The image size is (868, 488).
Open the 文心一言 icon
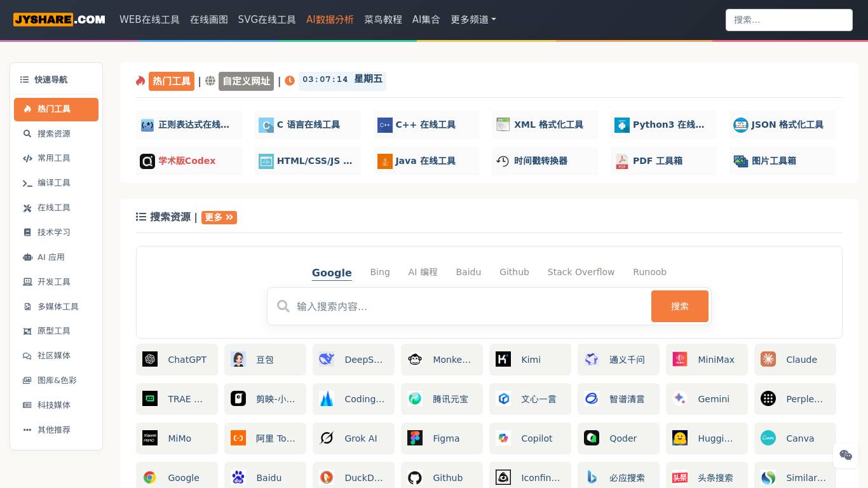503,399
